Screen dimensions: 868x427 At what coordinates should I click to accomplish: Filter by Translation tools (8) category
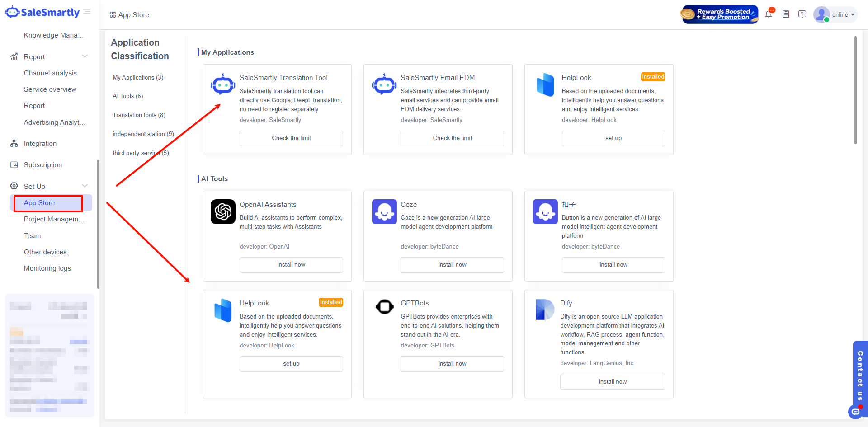pos(139,115)
